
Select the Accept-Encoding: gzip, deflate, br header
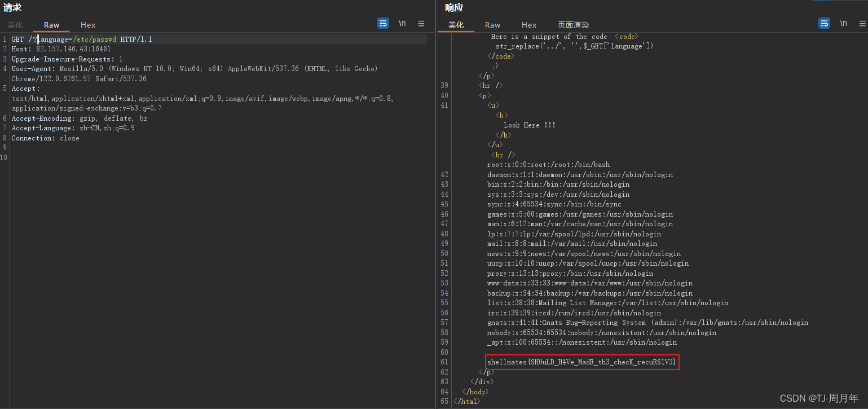pos(80,118)
